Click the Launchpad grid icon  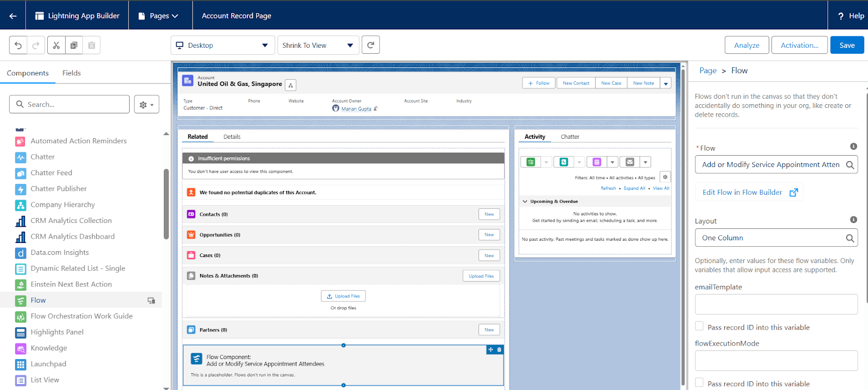pyautogui.click(x=21, y=365)
